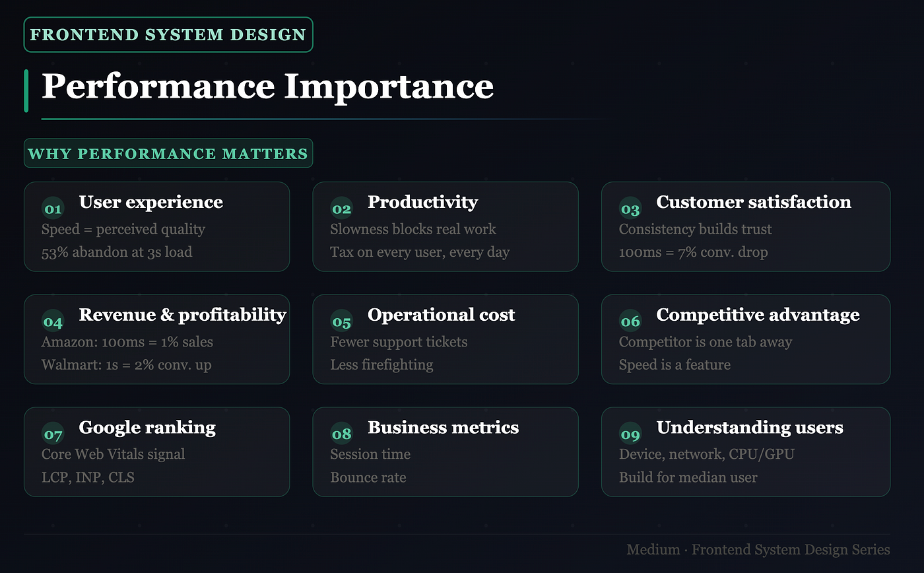Viewport: 924px width, 573px height.
Task: Click the Why Performance Matters label
Action: click(x=168, y=153)
